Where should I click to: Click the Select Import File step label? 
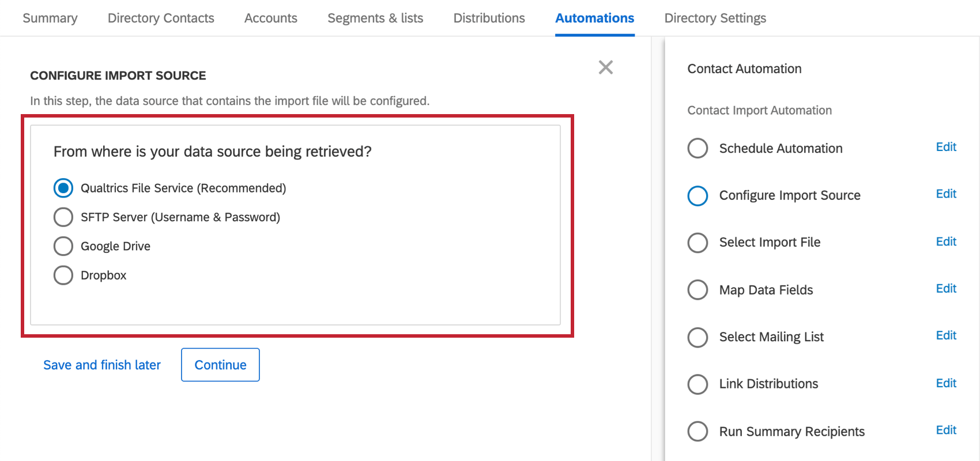click(x=770, y=243)
